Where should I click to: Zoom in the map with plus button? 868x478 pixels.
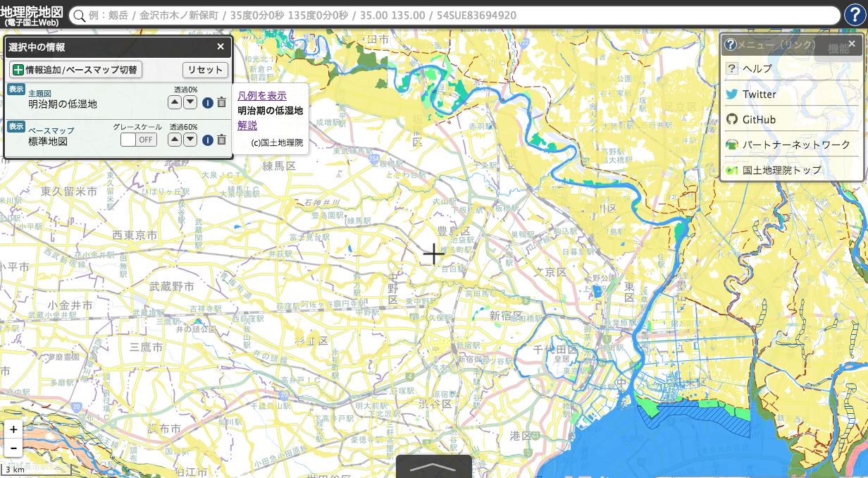pyautogui.click(x=13, y=429)
